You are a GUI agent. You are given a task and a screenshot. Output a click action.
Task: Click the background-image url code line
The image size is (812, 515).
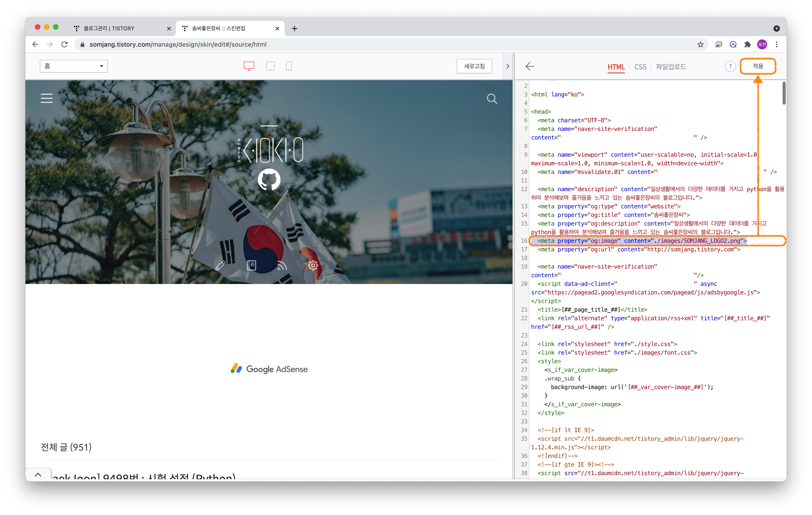tap(632, 387)
